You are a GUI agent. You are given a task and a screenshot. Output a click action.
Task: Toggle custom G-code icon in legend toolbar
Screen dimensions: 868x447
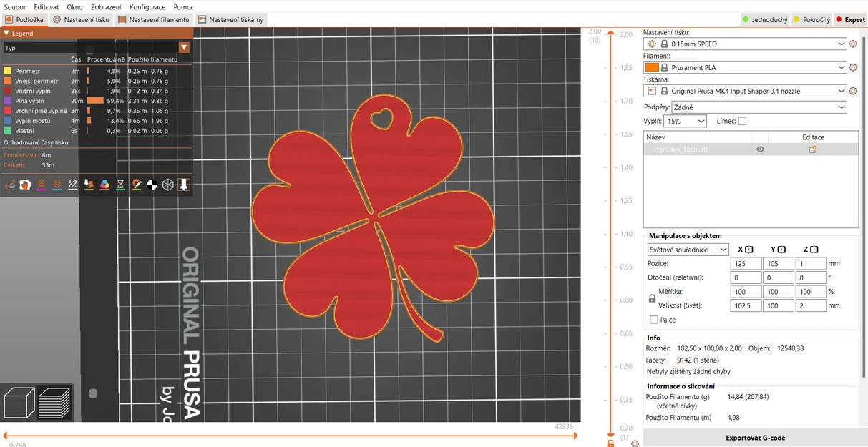[x=136, y=185]
